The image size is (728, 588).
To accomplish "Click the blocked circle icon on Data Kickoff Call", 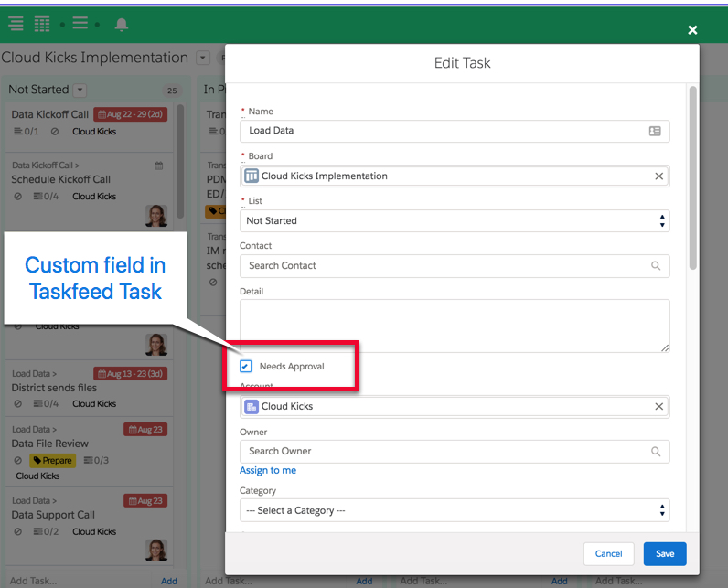I will tap(55, 132).
